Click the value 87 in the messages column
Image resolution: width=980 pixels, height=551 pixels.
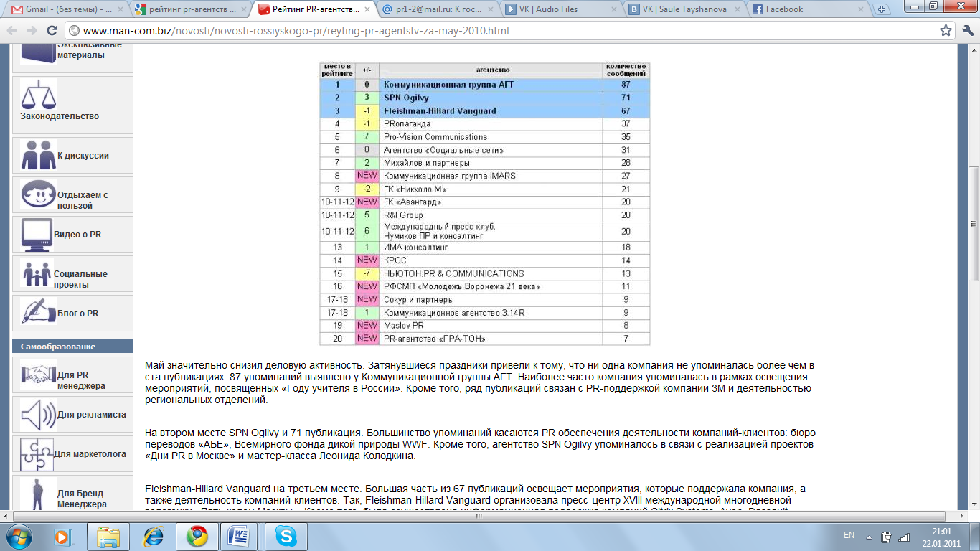coord(626,85)
